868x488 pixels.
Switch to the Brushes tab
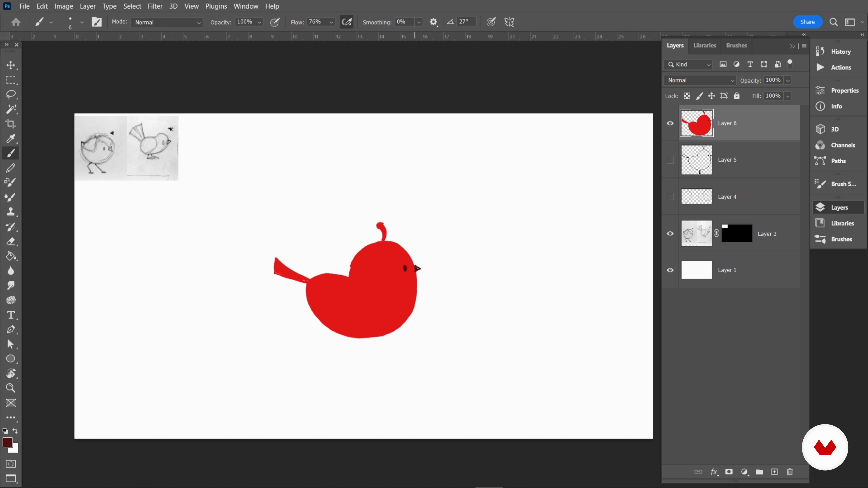point(736,45)
